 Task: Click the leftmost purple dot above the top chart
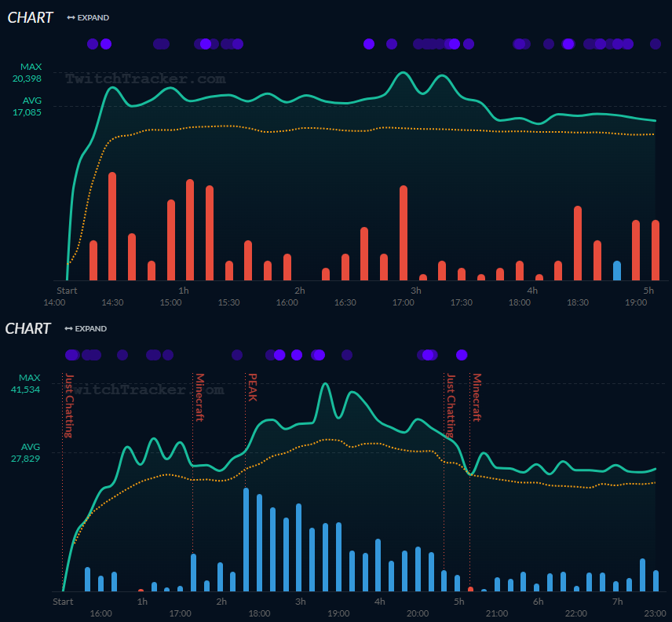[x=93, y=44]
